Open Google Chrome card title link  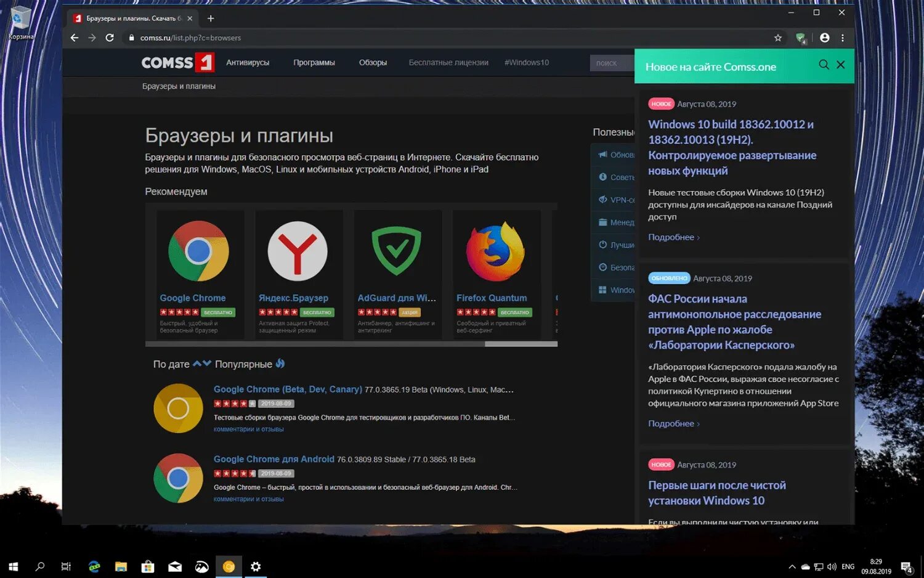193,298
